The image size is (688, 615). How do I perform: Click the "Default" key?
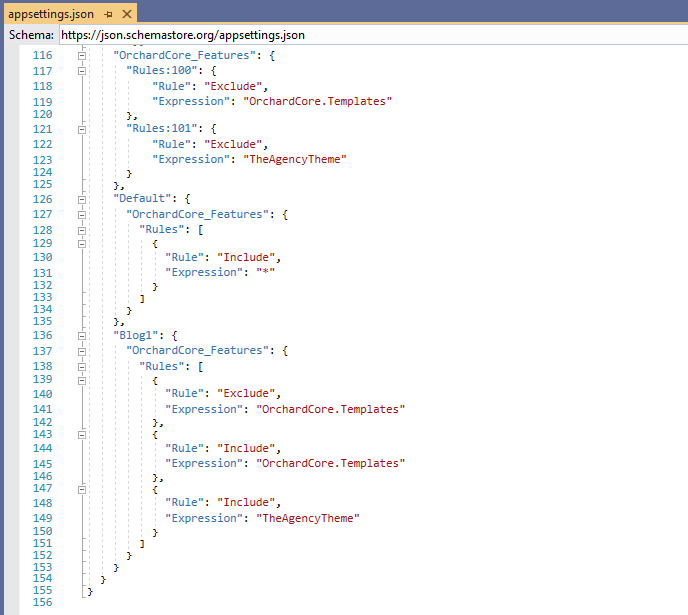click(x=142, y=198)
